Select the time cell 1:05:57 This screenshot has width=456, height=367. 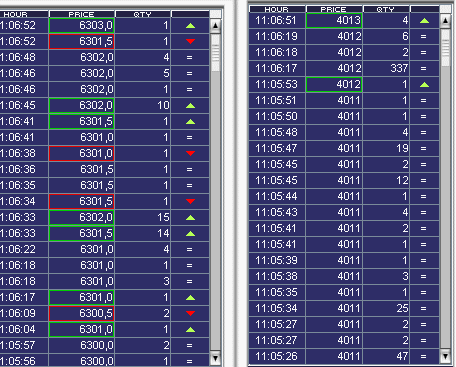click(x=24, y=346)
